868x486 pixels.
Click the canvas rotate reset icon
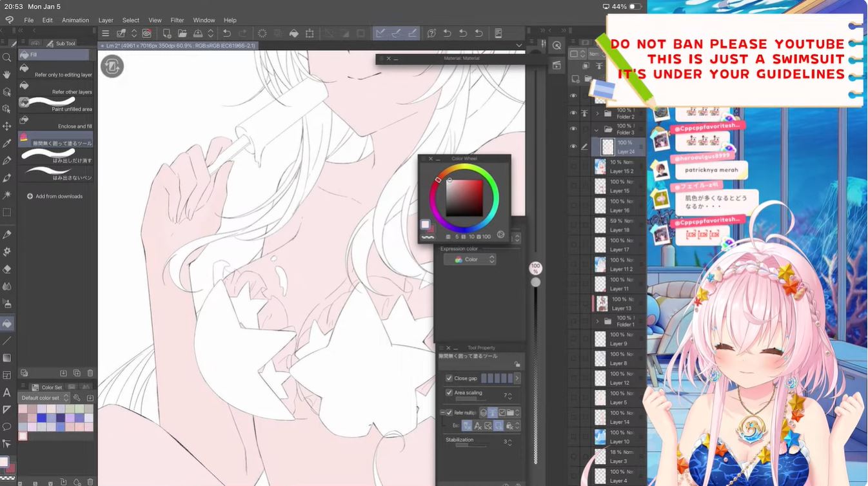pyautogui.click(x=112, y=66)
